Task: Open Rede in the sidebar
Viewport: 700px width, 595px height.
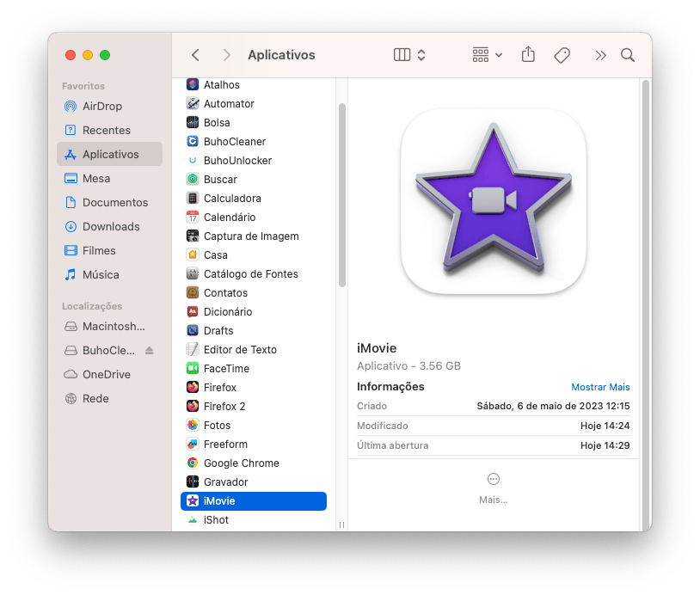Action: pyautogui.click(x=109, y=399)
